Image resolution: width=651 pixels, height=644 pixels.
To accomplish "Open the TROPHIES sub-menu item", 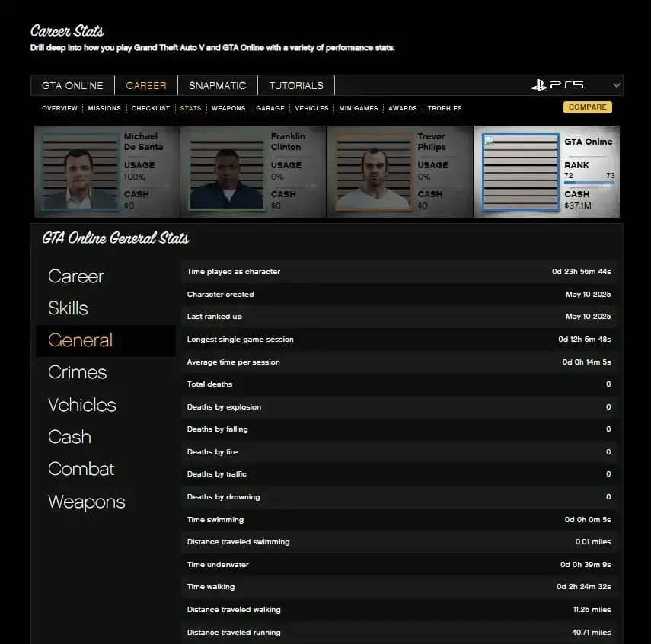I will (x=445, y=108).
